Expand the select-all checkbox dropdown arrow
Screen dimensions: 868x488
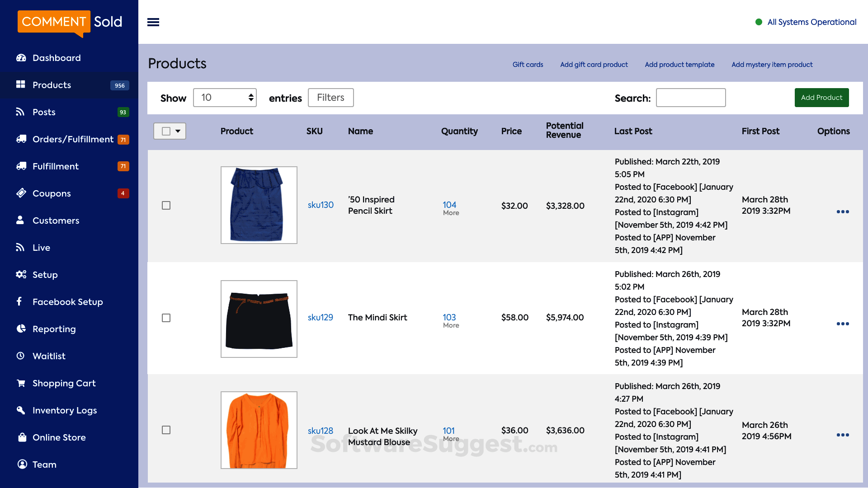coord(178,131)
